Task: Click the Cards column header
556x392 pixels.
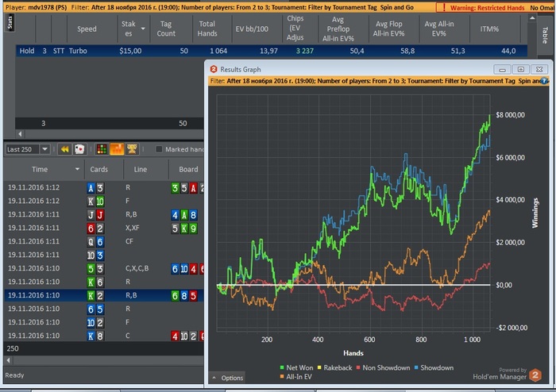Action: click(98, 169)
